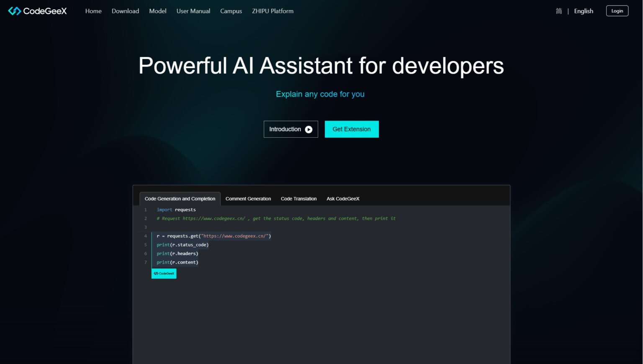Navigate to the Home page
This screenshot has height=364, width=643.
click(93, 11)
